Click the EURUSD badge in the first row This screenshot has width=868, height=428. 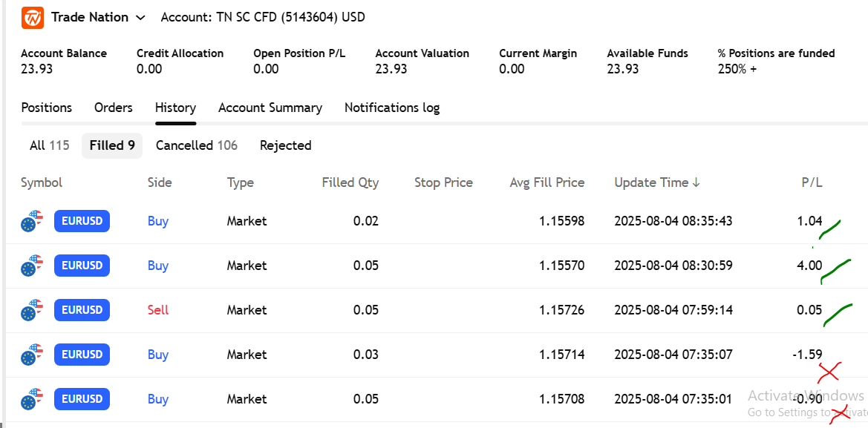tap(82, 221)
